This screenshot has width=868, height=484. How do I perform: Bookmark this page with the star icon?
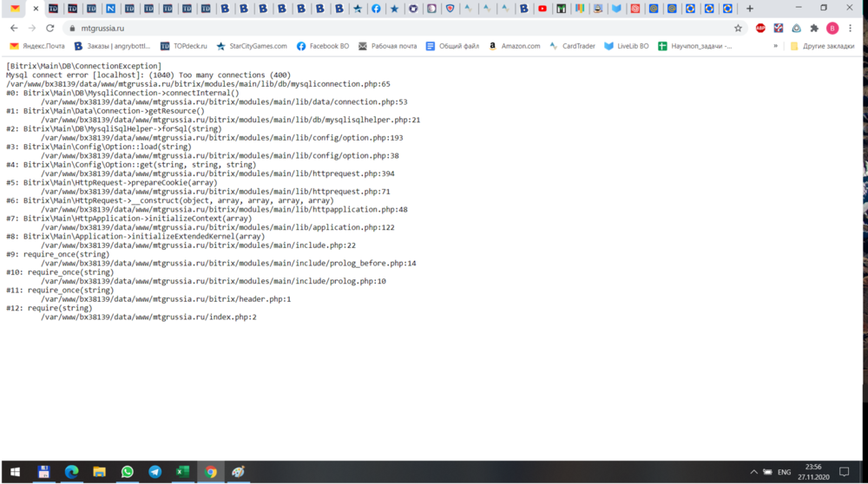738,29
